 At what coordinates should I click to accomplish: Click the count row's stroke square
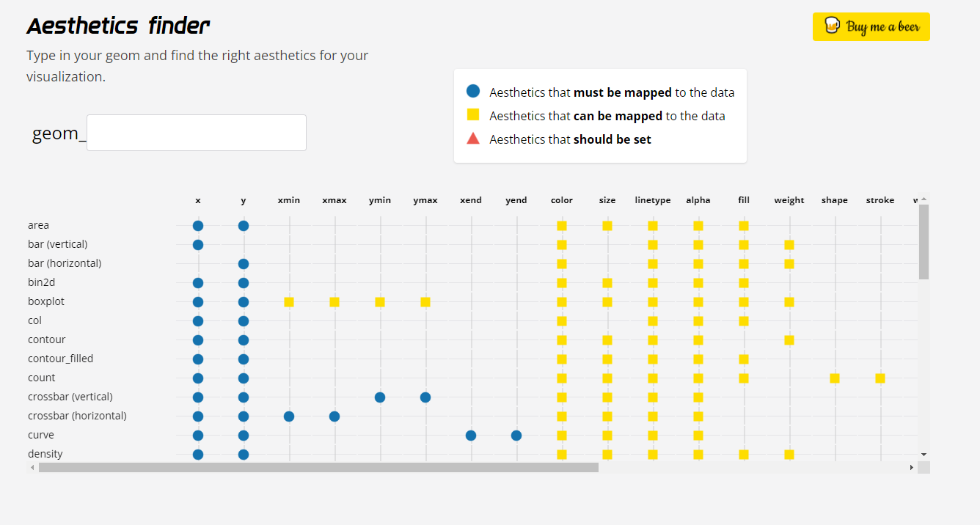coord(880,378)
